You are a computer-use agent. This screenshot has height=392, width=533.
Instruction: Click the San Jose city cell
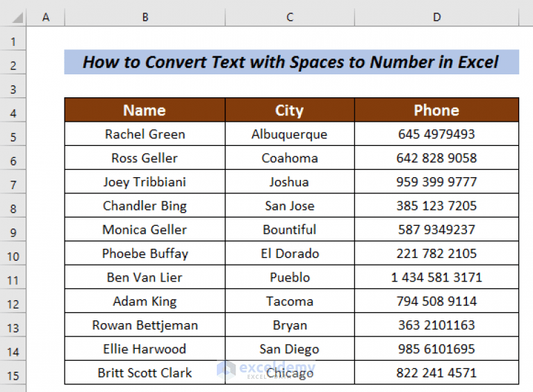pos(290,206)
